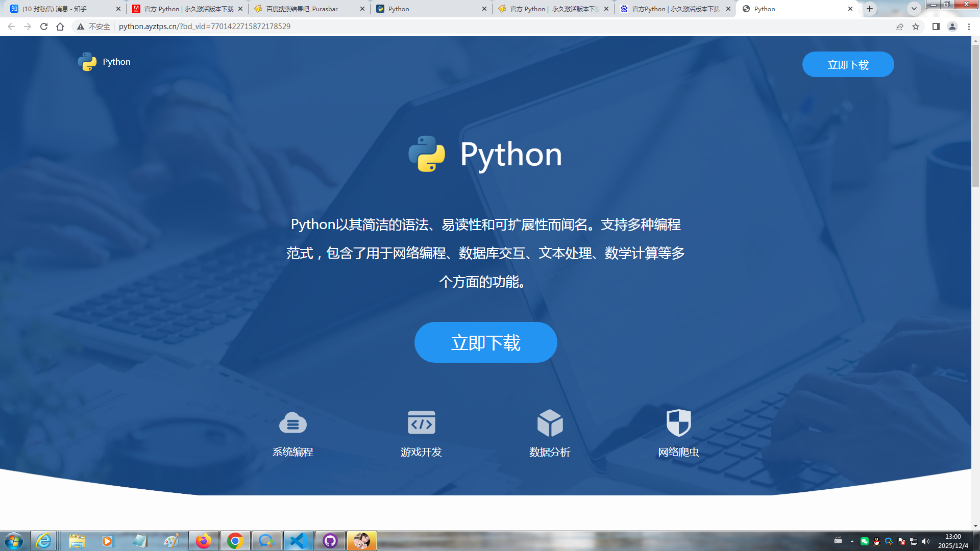The image size is (980, 551).
Task: Switch to the 知乎 消息 tab
Action: 55,9
